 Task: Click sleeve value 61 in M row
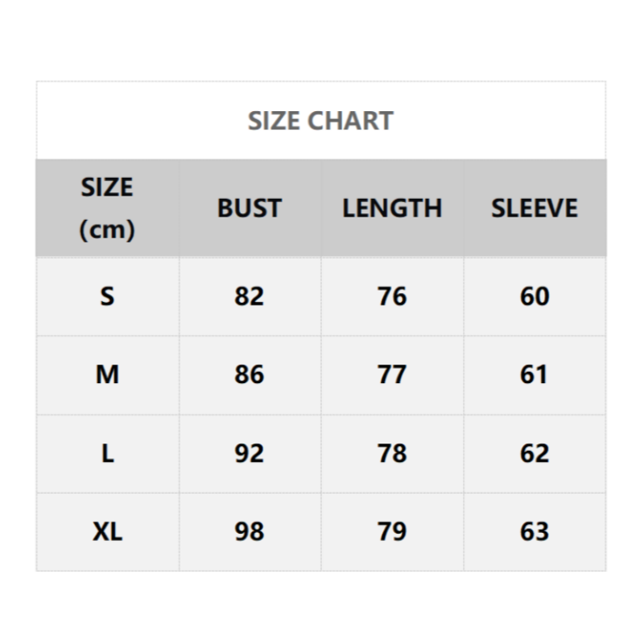click(x=535, y=375)
